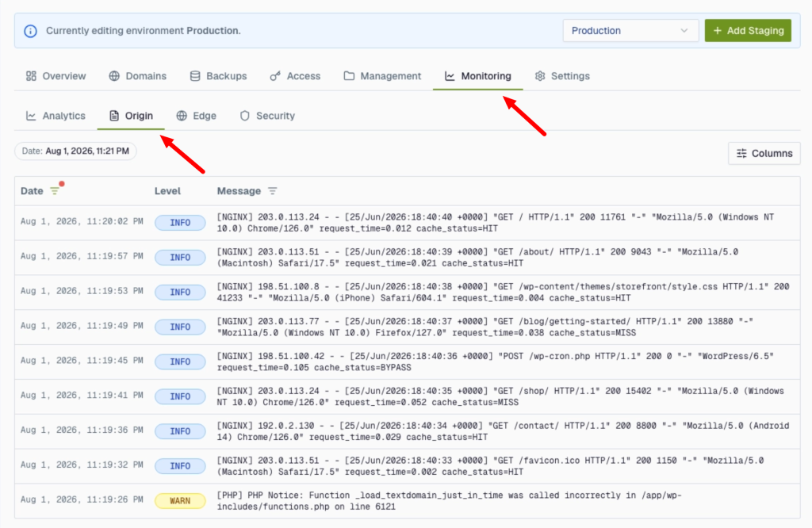Select the Origin sub-tab

pyautogui.click(x=131, y=116)
